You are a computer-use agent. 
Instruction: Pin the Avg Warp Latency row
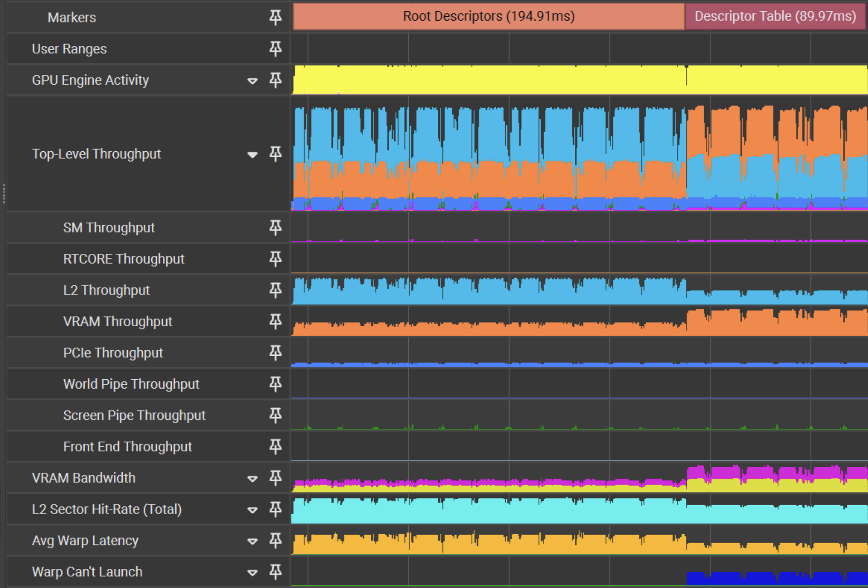point(275,541)
